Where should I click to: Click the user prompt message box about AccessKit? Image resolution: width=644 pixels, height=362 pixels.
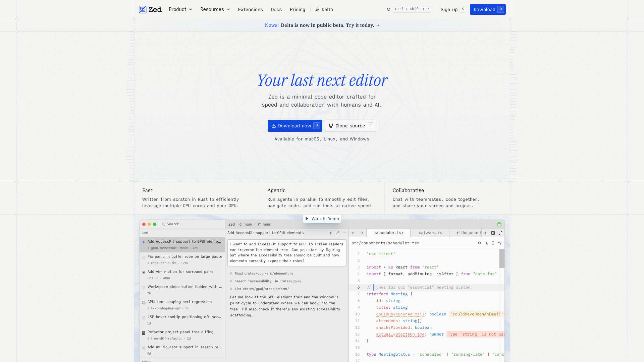point(287,253)
